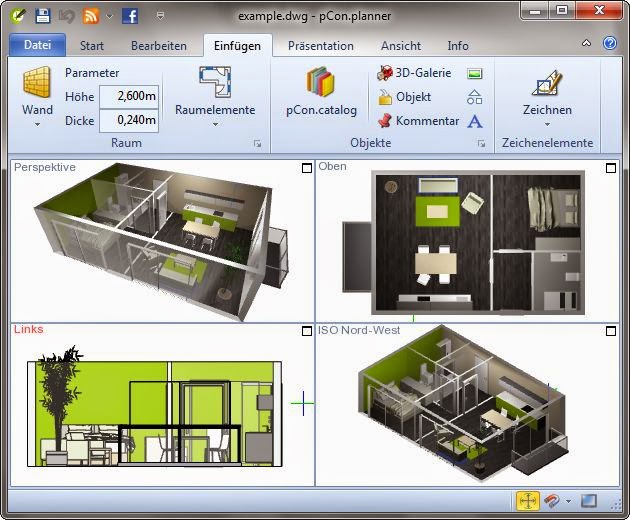The image size is (630, 520).
Task: Click the Oben viewport label
Action: point(332,166)
